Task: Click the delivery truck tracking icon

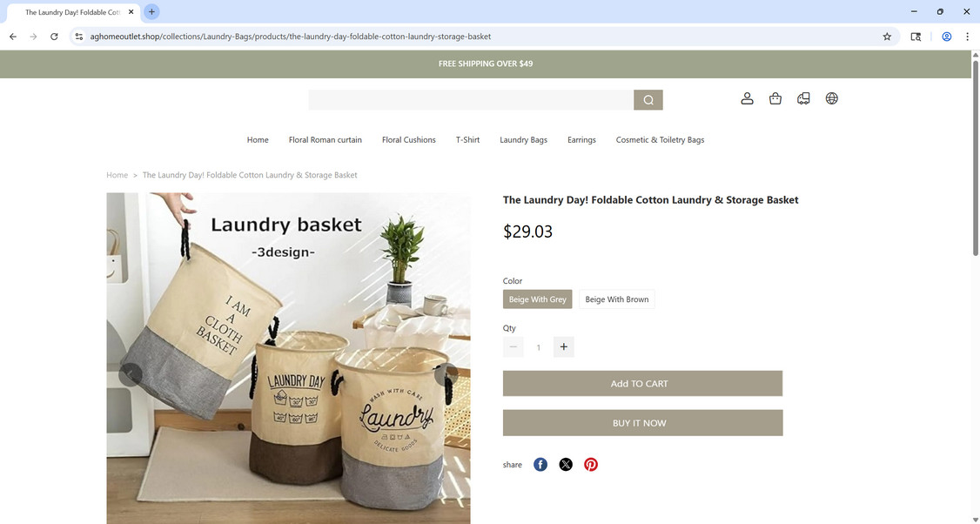Action: (803, 98)
